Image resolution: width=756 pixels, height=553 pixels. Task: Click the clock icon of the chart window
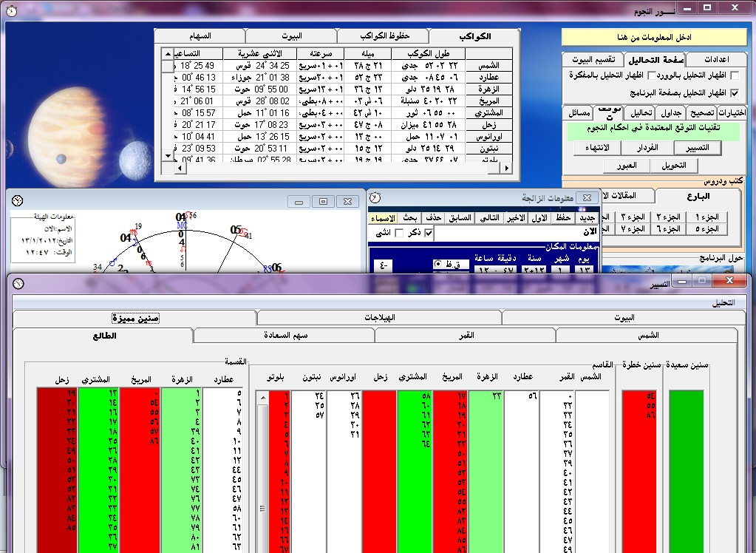click(x=17, y=200)
